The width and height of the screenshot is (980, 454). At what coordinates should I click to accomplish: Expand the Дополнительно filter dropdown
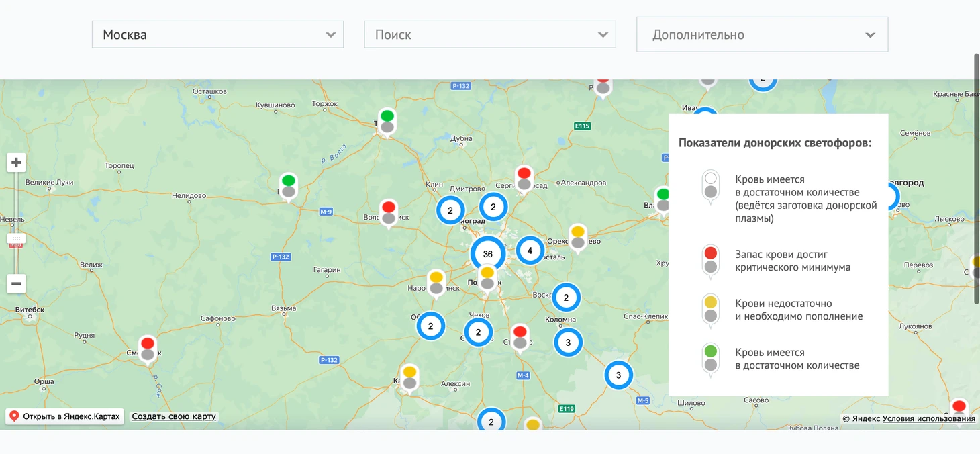click(762, 35)
